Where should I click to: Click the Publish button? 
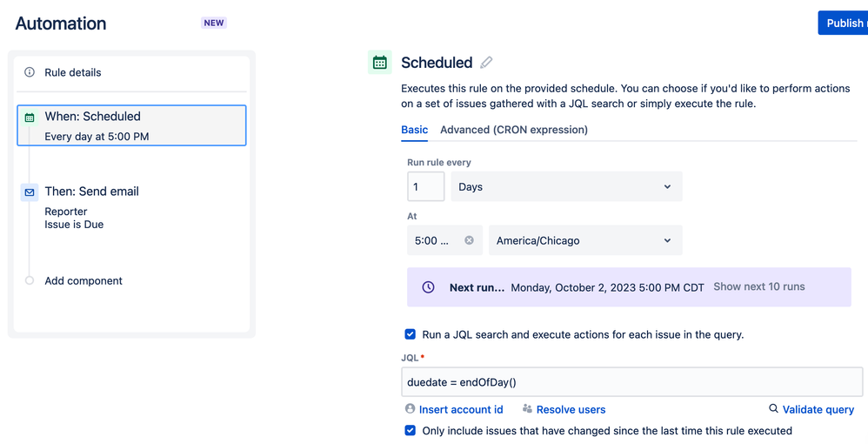pos(844,23)
